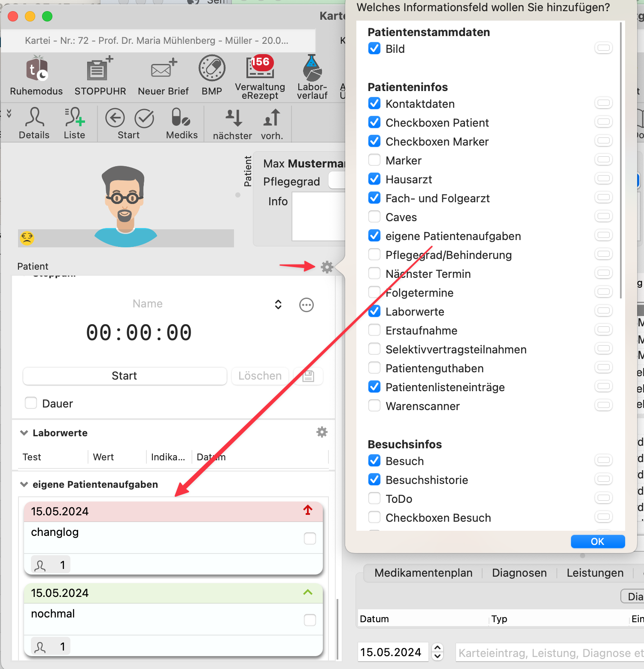
Task: Go to vorh. patient
Action: (272, 124)
